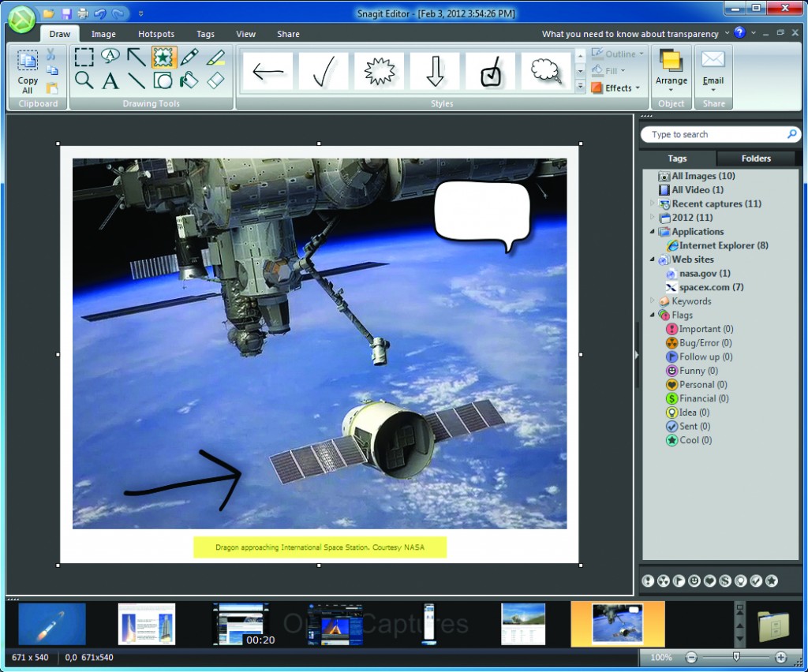Open the Arrange dropdown menu
This screenshot has height=672, width=808.
(671, 80)
